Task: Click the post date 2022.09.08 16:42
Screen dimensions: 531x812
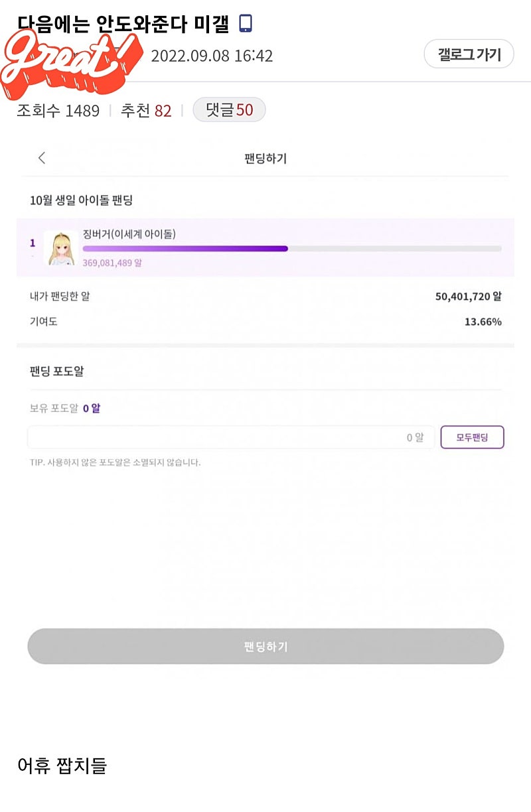Action: 212,56
